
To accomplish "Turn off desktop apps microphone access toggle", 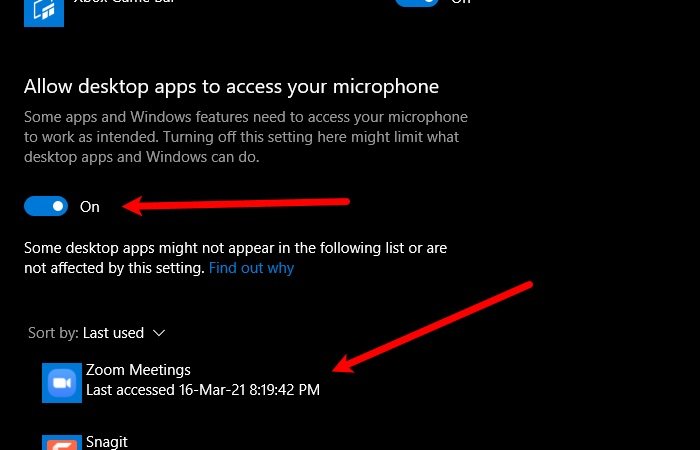I will click(46, 206).
